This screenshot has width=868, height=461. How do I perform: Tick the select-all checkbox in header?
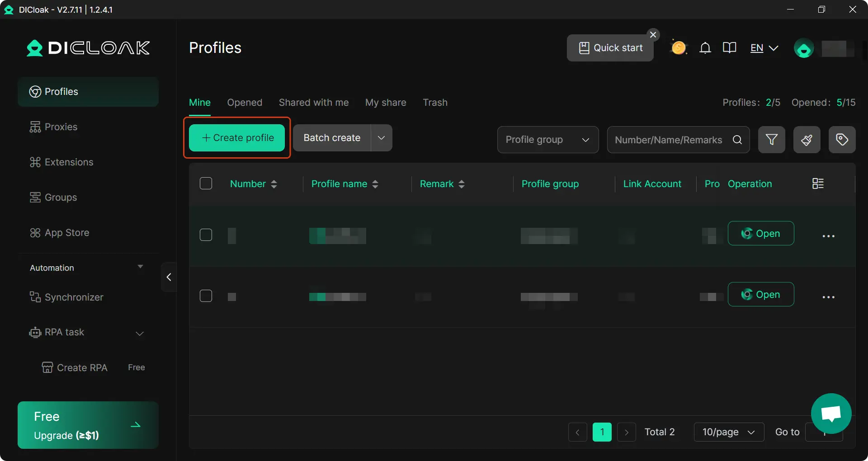click(206, 183)
